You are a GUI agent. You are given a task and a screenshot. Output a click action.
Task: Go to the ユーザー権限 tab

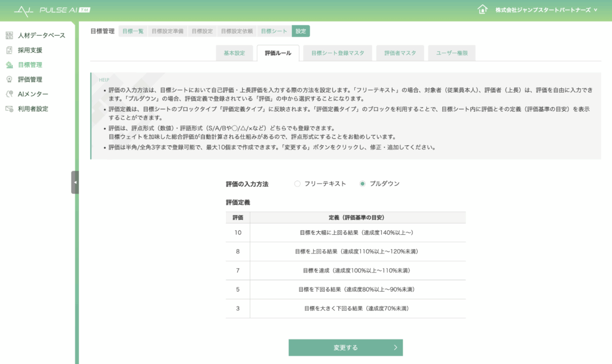[x=452, y=53]
